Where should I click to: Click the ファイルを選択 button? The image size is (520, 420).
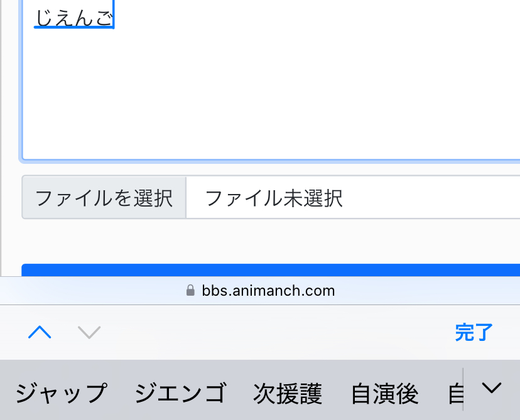pyautogui.click(x=104, y=198)
